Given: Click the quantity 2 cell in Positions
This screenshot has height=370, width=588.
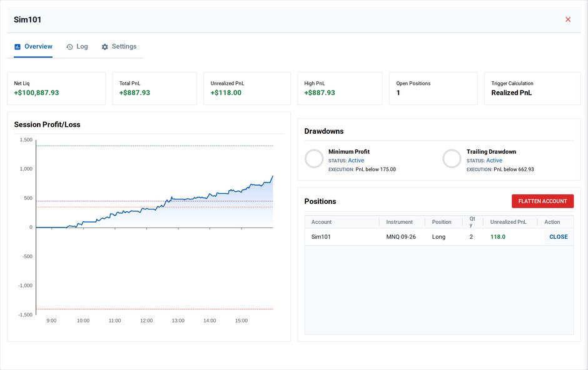Looking at the screenshot, I should tap(471, 237).
